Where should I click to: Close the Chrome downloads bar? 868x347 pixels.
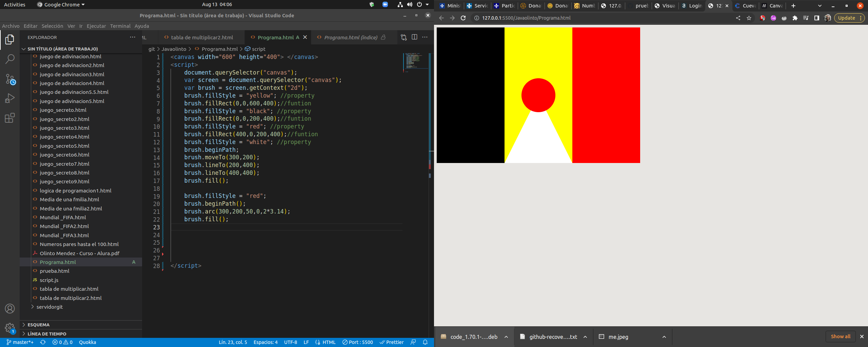click(x=862, y=336)
